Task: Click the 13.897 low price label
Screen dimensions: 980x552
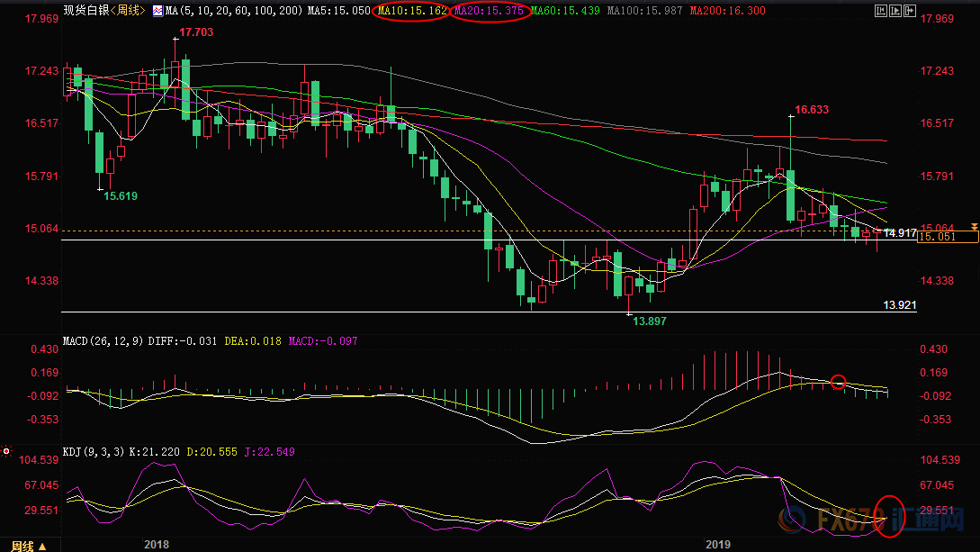Action: [x=650, y=321]
